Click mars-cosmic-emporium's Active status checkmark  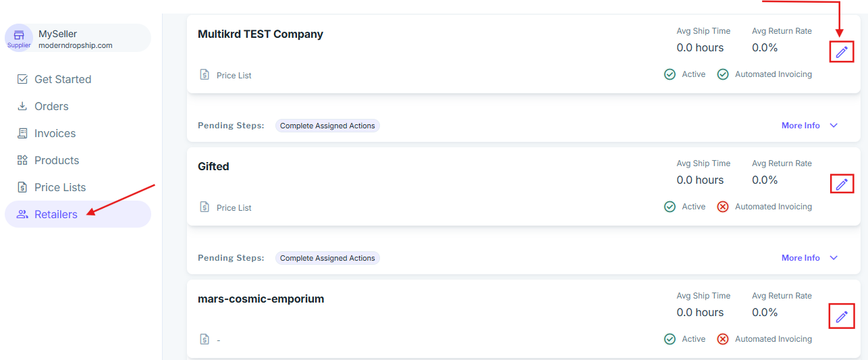click(x=670, y=339)
